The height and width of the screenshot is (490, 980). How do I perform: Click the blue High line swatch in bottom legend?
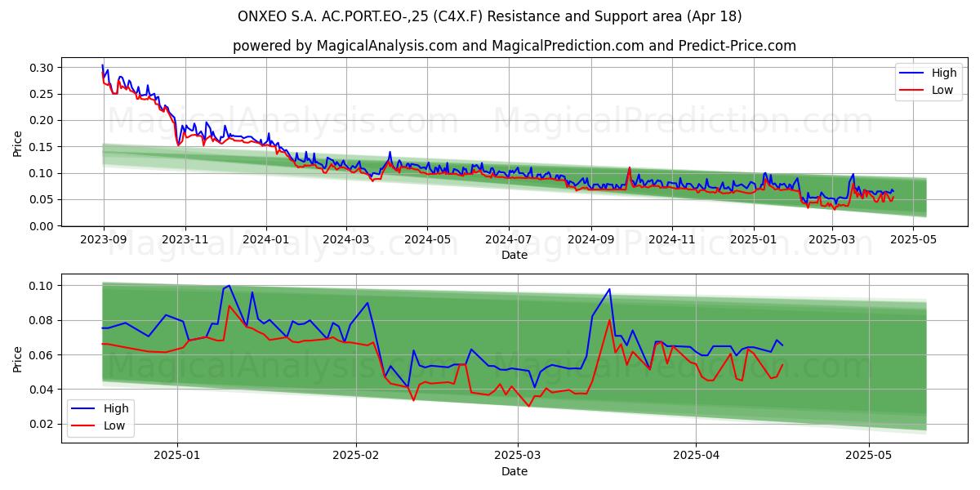coord(84,408)
